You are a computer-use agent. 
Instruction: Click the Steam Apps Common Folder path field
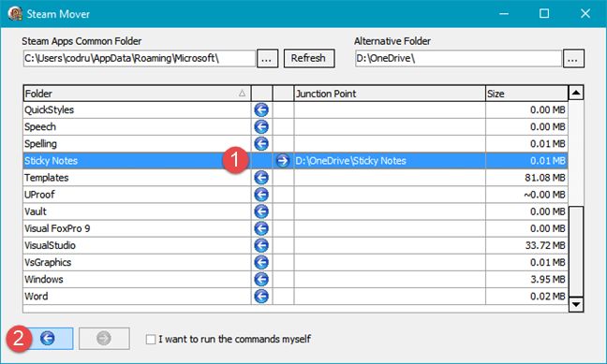tap(139, 58)
